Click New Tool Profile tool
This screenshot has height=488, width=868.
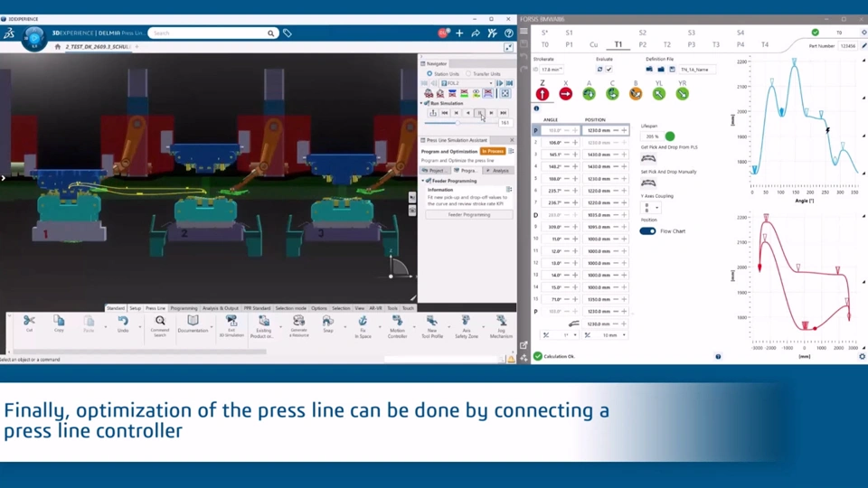click(432, 326)
